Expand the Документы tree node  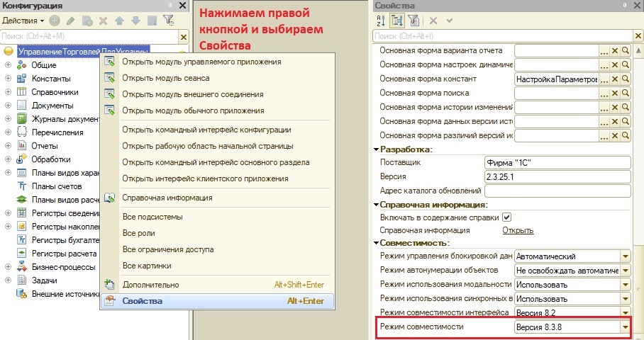[x=8, y=106]
